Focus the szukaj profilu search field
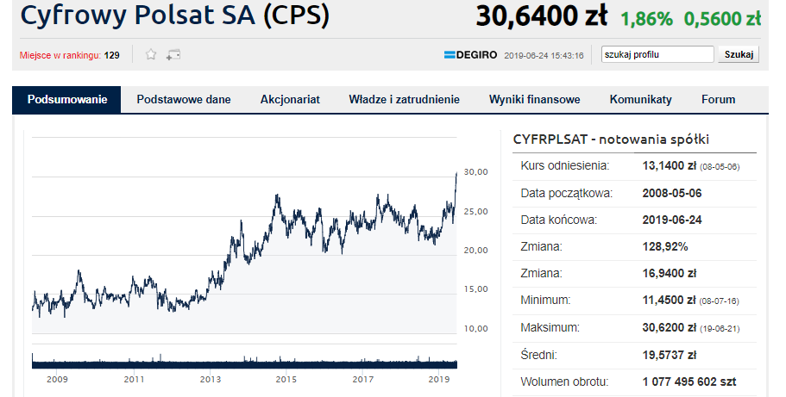Screen dimensions: 786x397 (x=657, y=54)
